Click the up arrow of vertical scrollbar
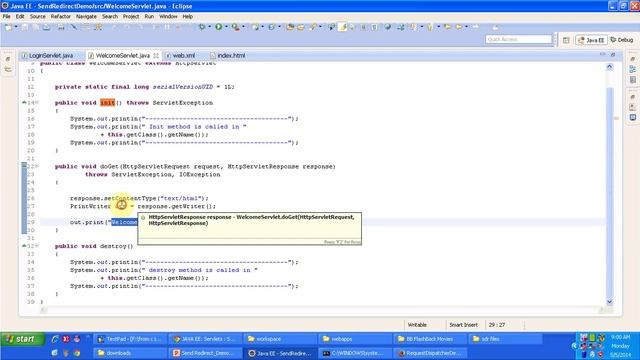 tap(610, 67)
